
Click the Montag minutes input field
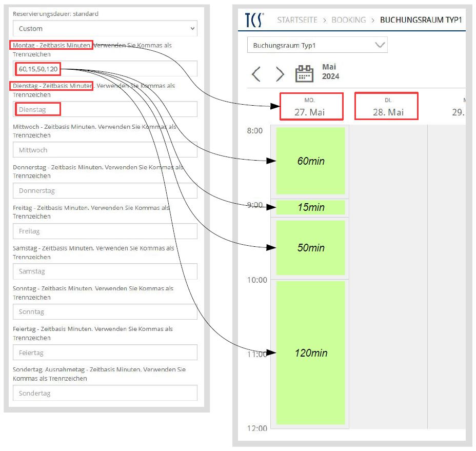pyautogui.click(x=105, y=69)
